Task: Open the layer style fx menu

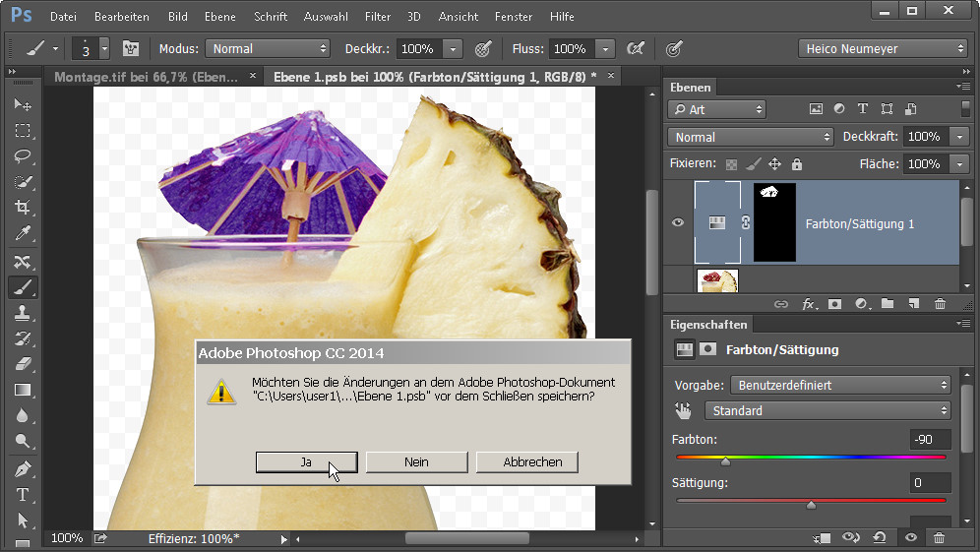Action: [808, 304]
